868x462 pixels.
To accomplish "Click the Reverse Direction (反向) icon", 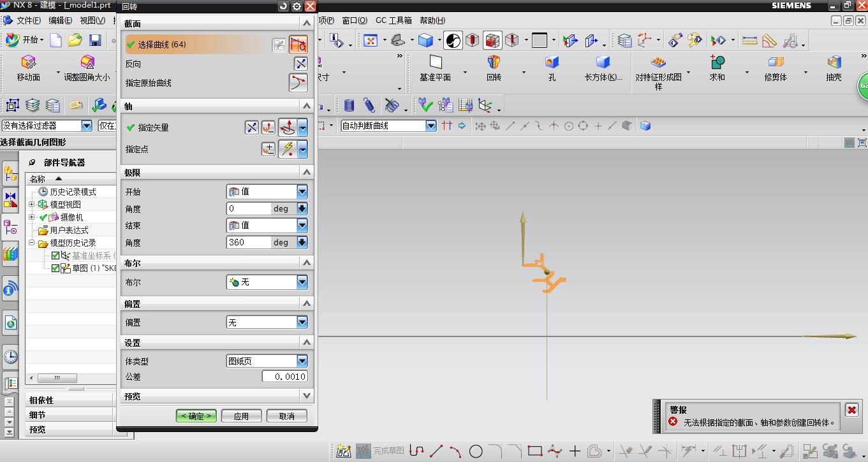I will pos(300,64).
